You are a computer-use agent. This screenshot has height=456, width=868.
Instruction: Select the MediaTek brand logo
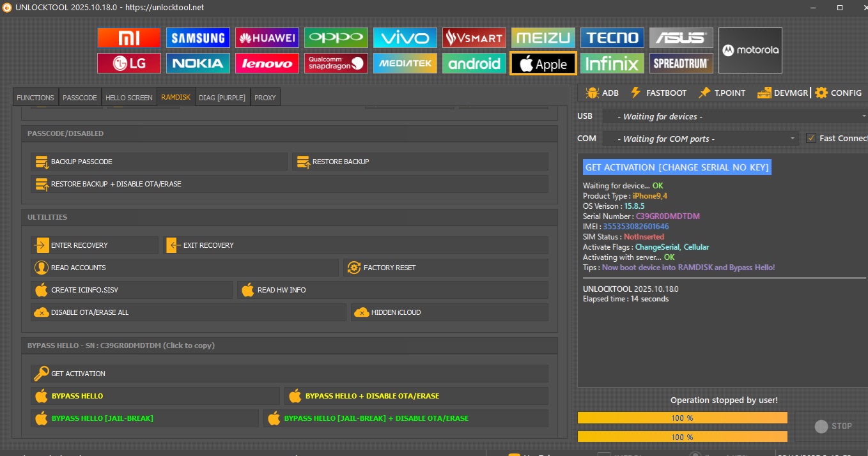pyautogui.click(x=405, y=63)
